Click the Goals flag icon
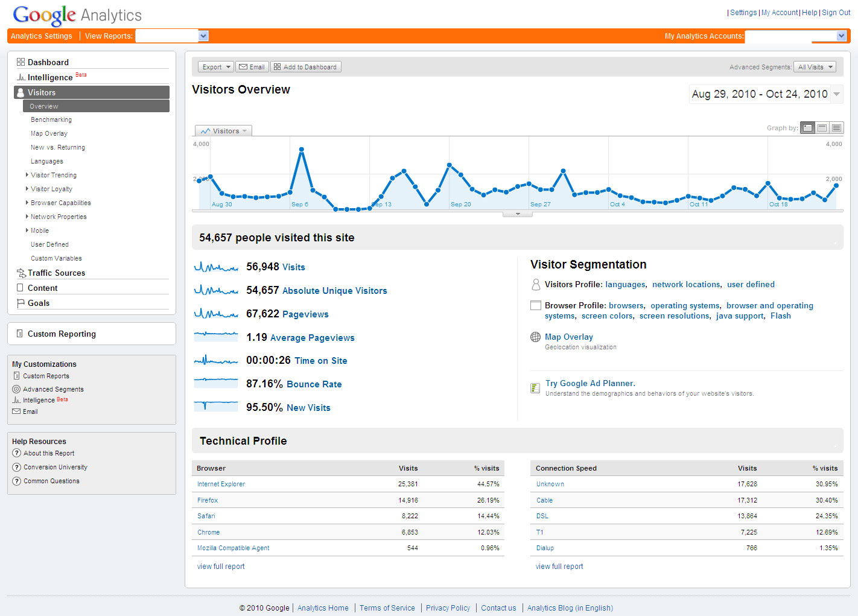 (x=21, y=303)
